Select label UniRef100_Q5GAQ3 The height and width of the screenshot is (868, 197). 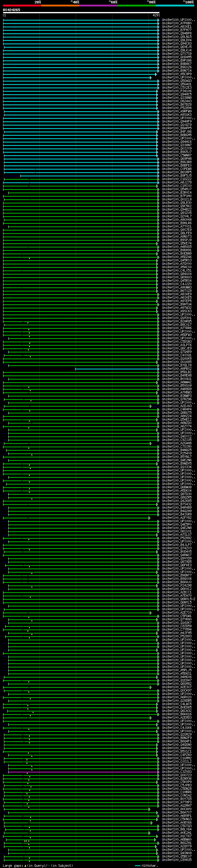(x=177, y=81)
